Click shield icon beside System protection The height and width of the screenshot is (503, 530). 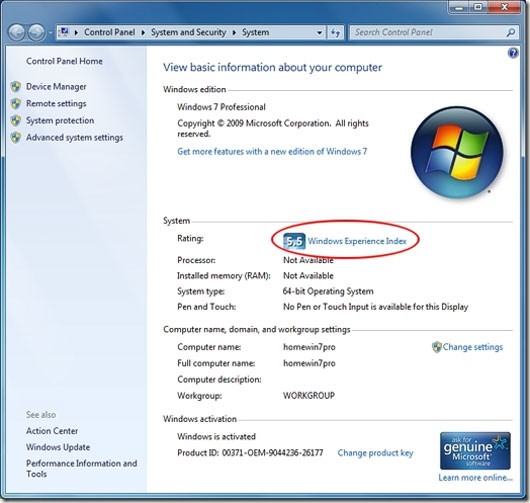click(x=16, y=121)
